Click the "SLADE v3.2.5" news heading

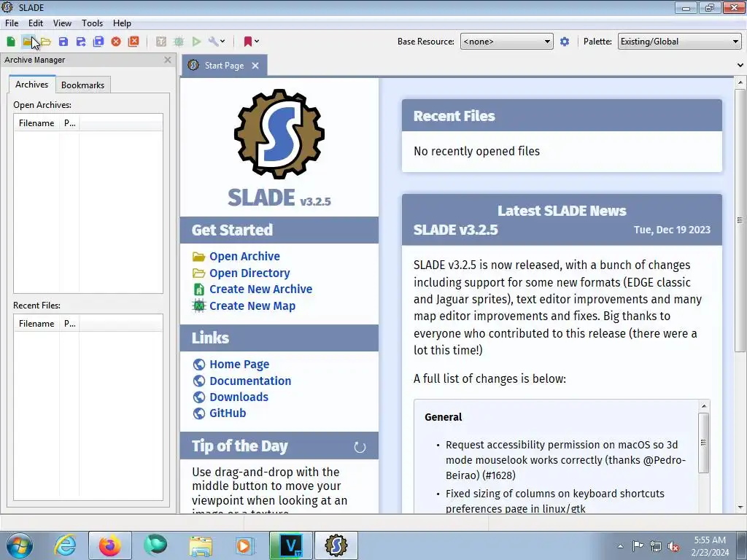[x=455, y=230]
